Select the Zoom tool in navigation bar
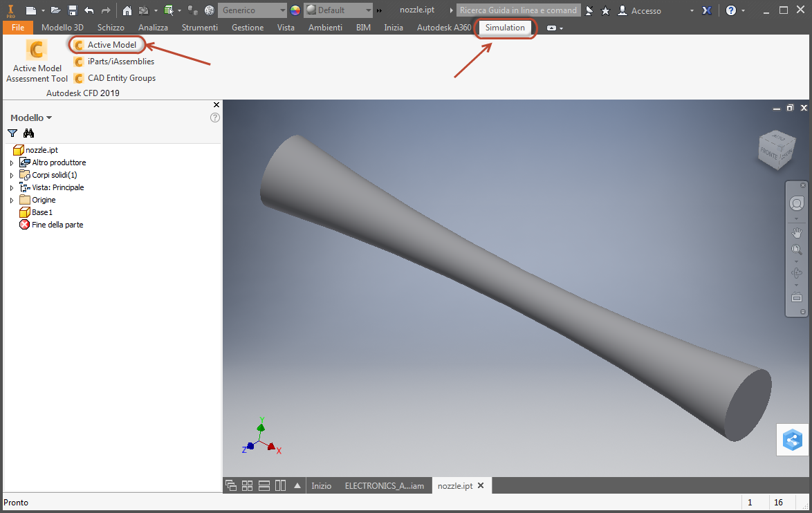 pos(797,250)
